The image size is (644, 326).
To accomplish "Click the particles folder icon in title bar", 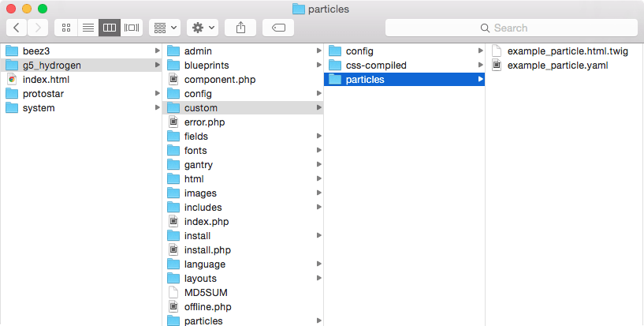I will pyautogui.click(x=299, y=9).
